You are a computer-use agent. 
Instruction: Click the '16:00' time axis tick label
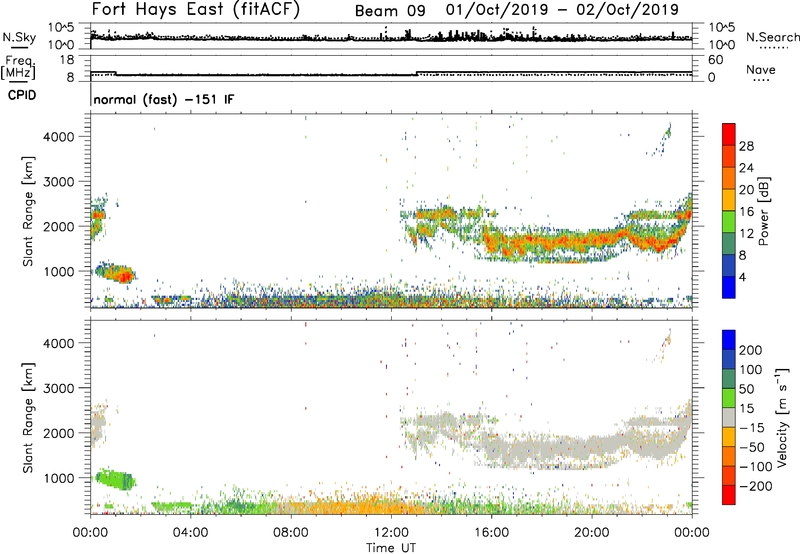point(492,533)
